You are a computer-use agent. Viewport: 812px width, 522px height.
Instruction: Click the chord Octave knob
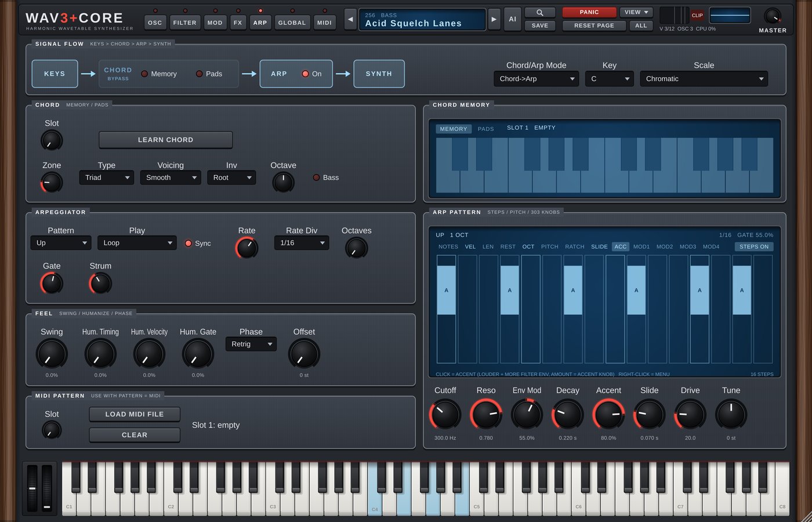(283, 183)
